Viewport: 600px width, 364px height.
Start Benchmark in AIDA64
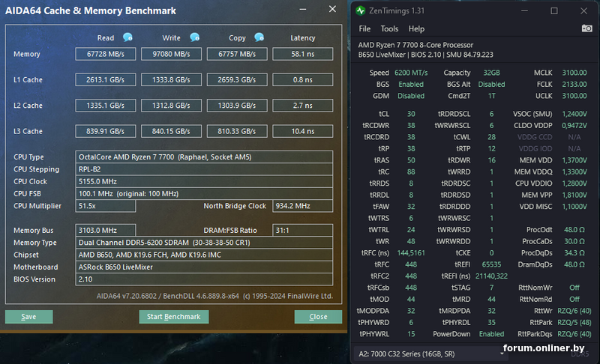[173, 317]
